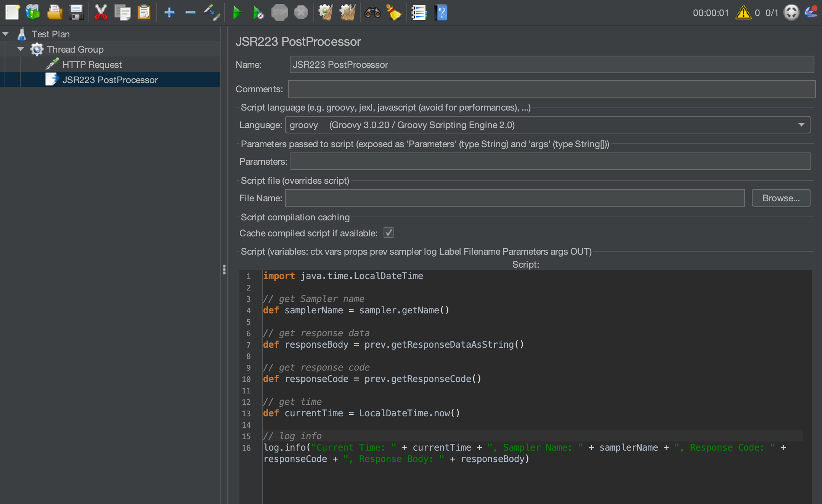822x504 pixels.
Task: Click the yellow warning triangle log indicator
Action: (x=743, y=13)
